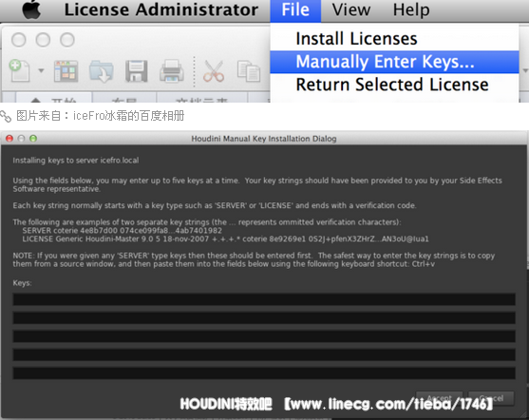Click the first Keys input field
This screenshot has width=529, height=420.
pos(264,299)
